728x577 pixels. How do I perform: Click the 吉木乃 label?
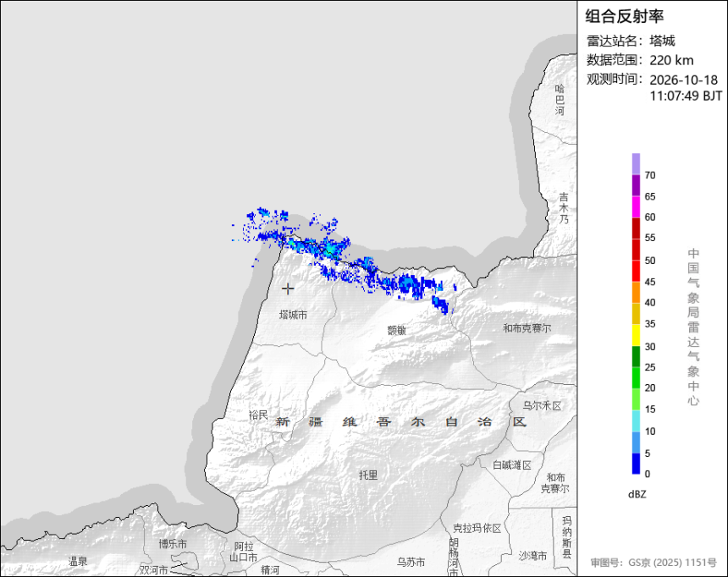tap(563, 208)
